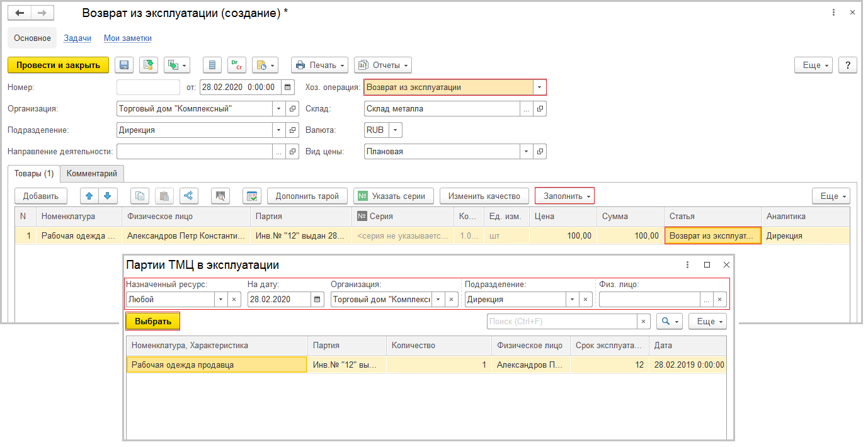
Task: Open the calendar picker next to document date
Action: pos(287,88)
